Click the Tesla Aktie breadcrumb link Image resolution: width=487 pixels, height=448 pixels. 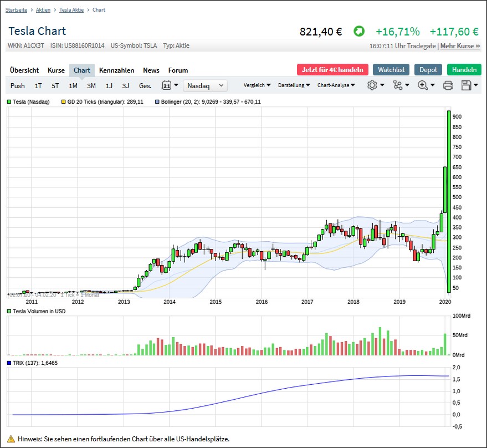coord(72,10)
